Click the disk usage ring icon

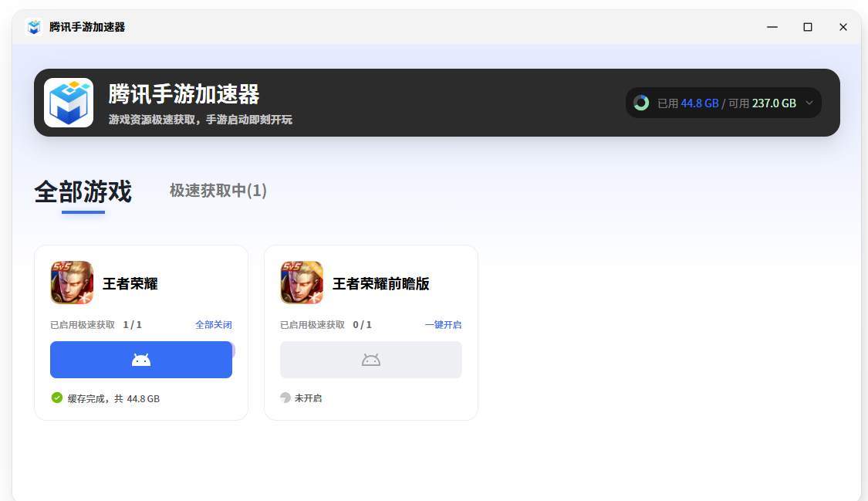641,103
